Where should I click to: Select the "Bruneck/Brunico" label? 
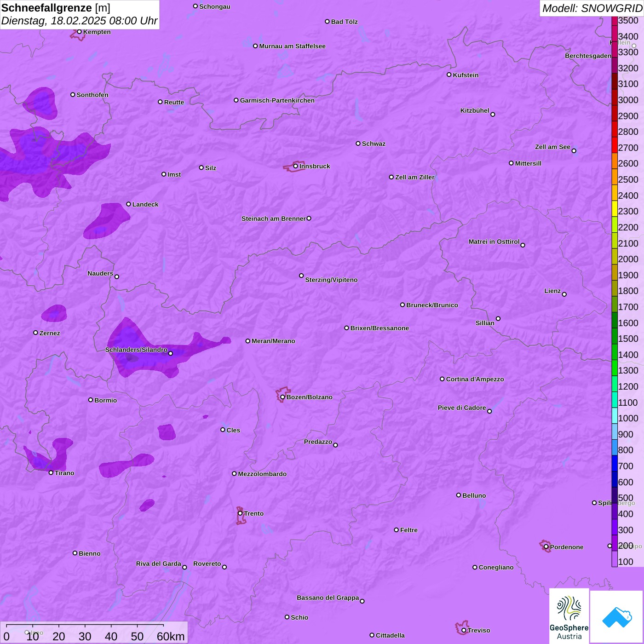coord(432,305)
